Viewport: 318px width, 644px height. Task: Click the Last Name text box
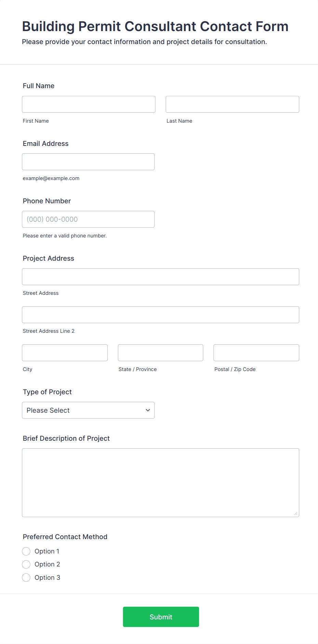pyautogui.click(x=232, y=104)
